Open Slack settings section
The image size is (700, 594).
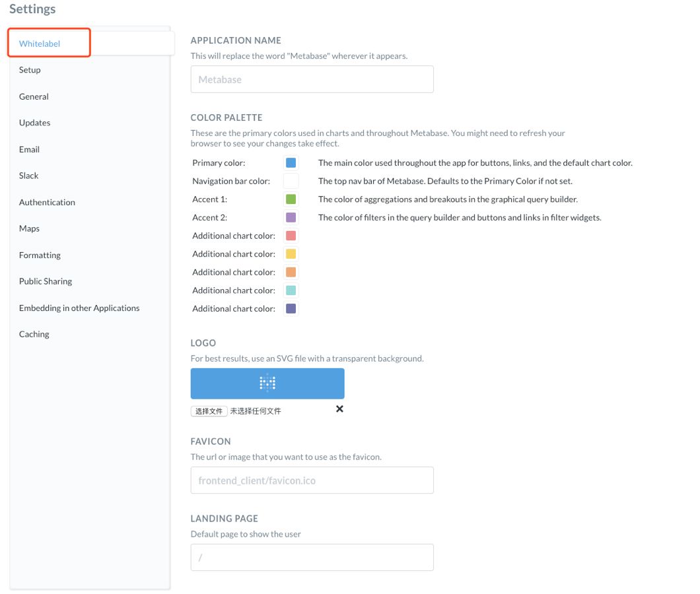[29, 176]
